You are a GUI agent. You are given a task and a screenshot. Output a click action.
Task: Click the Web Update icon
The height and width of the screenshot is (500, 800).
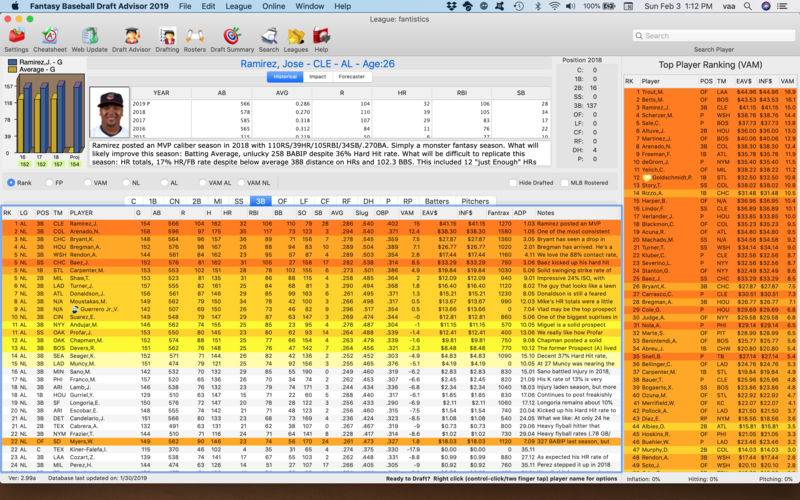click(x=90, y=36)
